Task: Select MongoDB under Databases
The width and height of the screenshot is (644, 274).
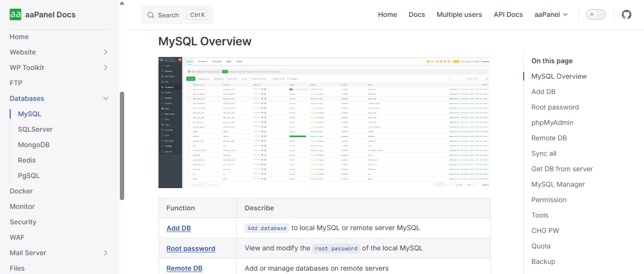Action: pyautogui.click(x=34, y=145)
